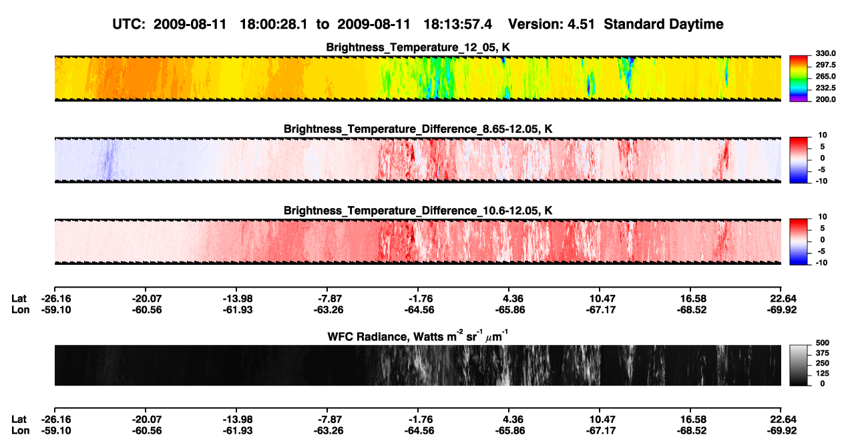Click the Brightness_Temperature_Difference_8.65-12.05 title
This screenshot has height=445, width=868.
[418, 129]
